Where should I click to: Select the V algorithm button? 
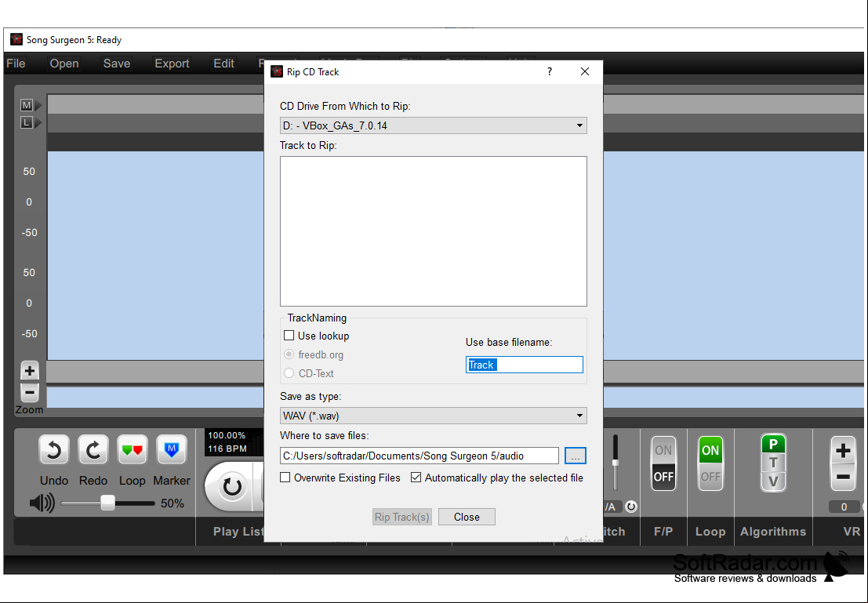point(773,481)
